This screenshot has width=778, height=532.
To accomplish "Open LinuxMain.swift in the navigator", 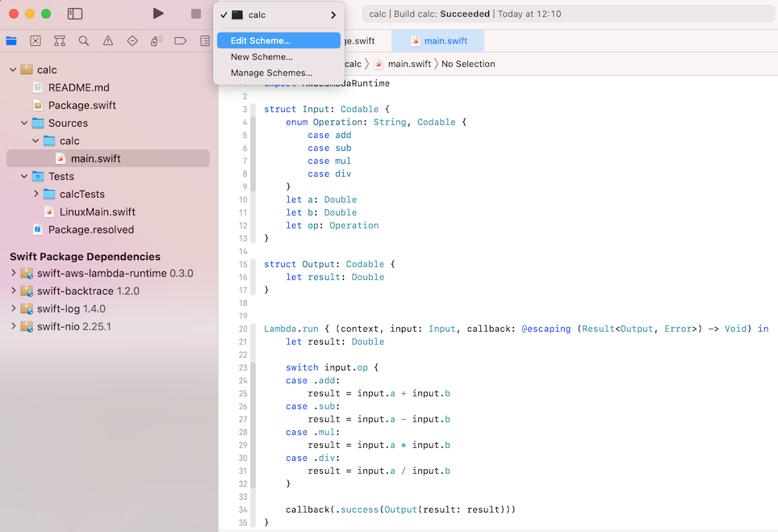I will (x=97, y=212).
